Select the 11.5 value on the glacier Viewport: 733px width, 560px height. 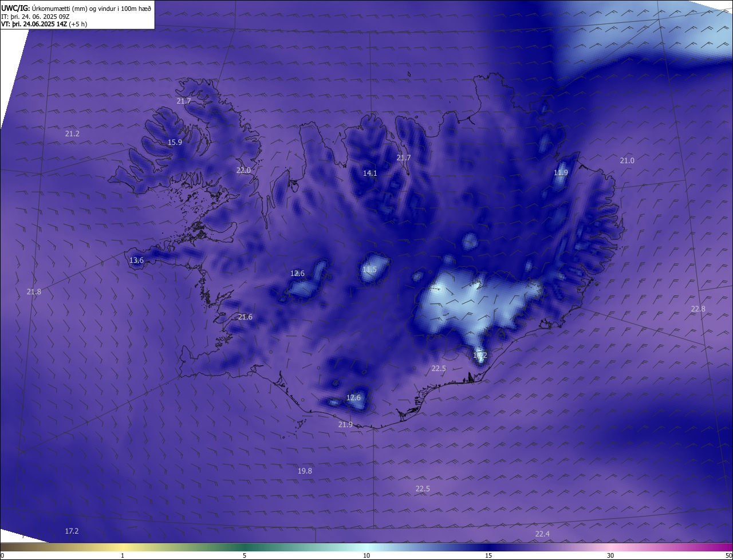click(370, 270)
